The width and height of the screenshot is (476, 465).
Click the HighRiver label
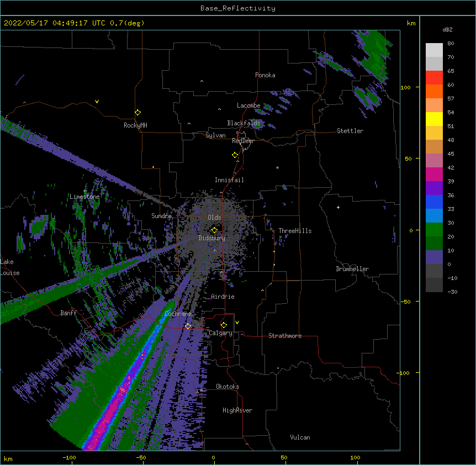[x=237, y=410]
